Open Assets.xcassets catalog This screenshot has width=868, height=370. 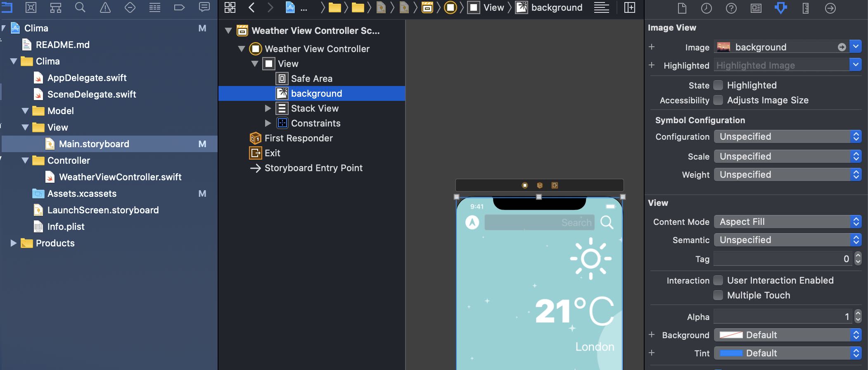click(82, 193)
